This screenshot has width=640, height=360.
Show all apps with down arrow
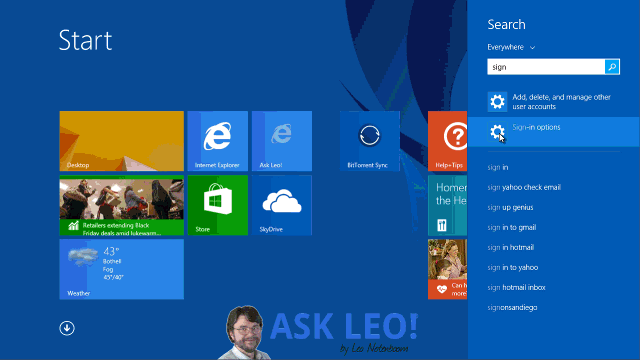pyautogui.click(x=67, y=328)
